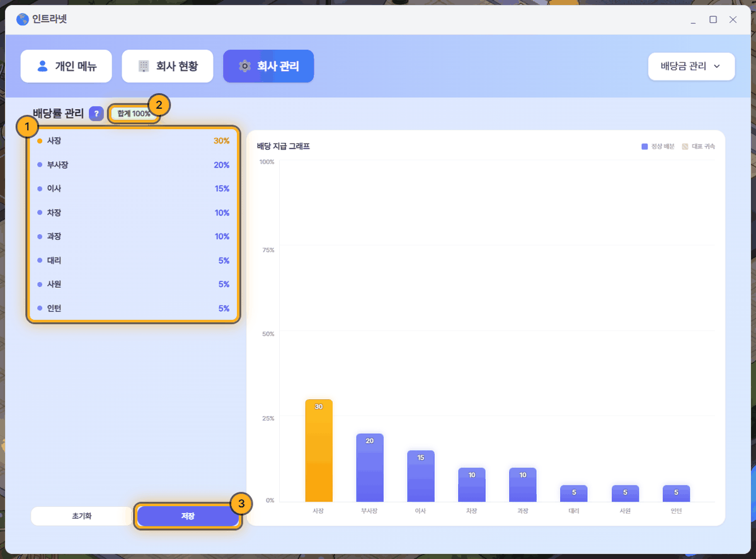Click the 25% y-axis label
Screen dimensions: 756x559
(268, 418)
